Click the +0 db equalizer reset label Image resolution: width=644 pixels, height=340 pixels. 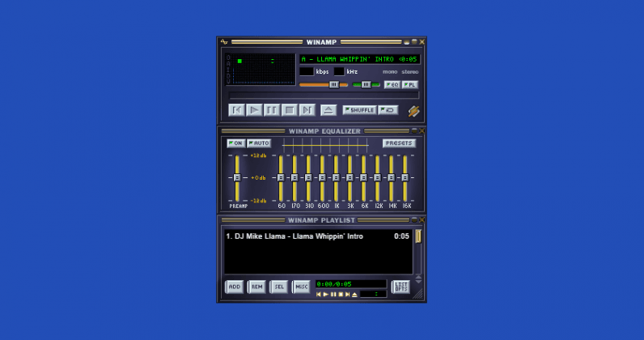(x=258, y=177)
